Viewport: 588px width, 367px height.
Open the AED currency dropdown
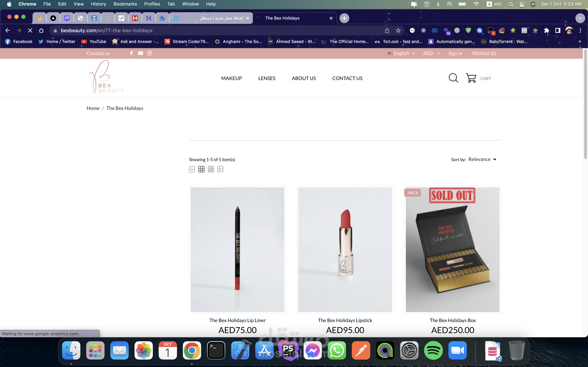[431, 53]
